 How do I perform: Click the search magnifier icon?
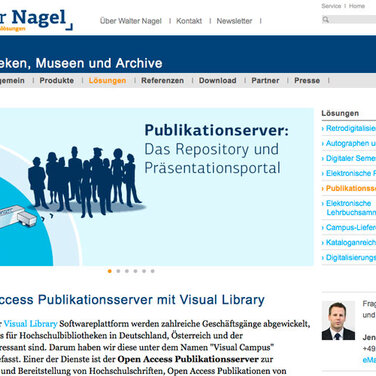coord(326,20)
